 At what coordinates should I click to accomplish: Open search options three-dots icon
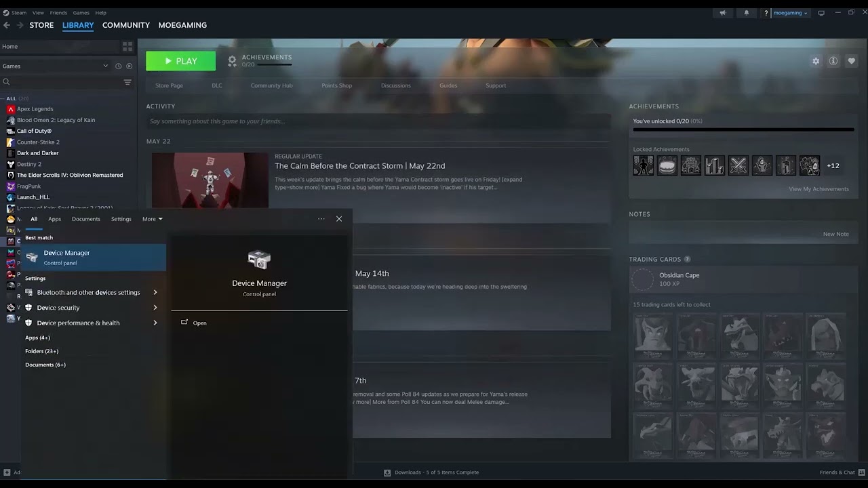tap(321, 219)
